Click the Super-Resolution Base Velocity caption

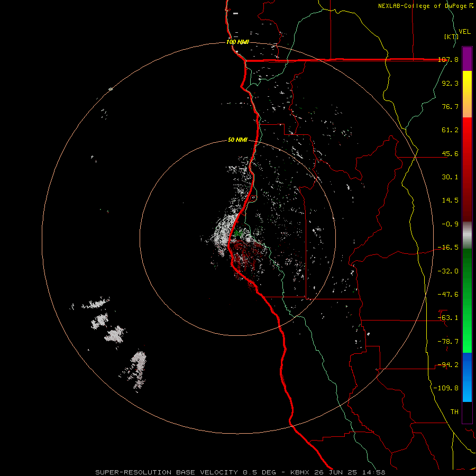click(x=241, y=472)
